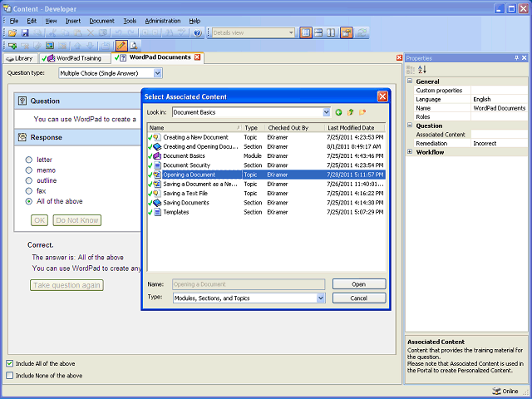This screenshot has width=532, height=399.
Task: Select the All of the above radio button
Action: click(x=29, y=201)
